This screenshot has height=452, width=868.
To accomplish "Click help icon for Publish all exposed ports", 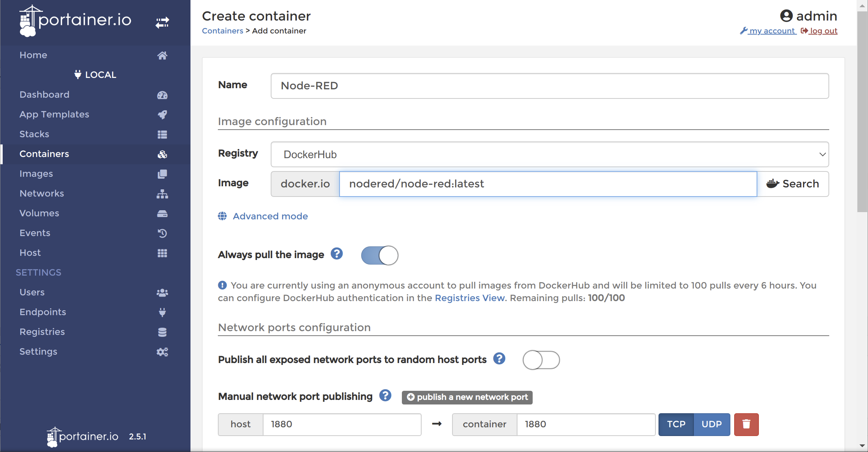I will pyautogui.click(x=499, y=358).
